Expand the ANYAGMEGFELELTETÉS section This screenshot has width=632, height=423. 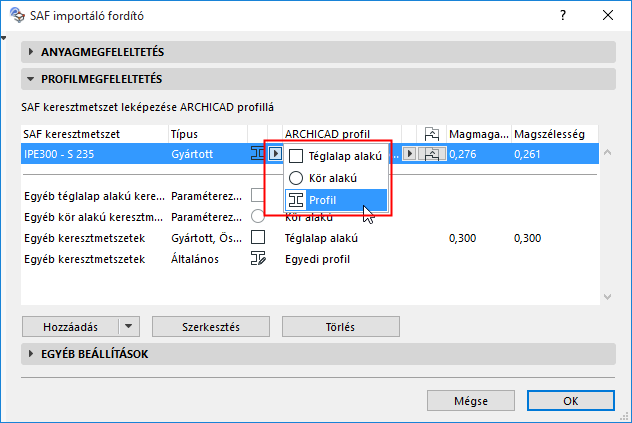(318, 52)
